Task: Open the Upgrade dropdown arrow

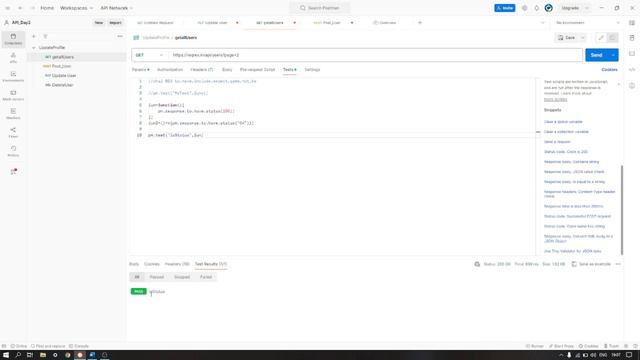Action: point(587,8)
